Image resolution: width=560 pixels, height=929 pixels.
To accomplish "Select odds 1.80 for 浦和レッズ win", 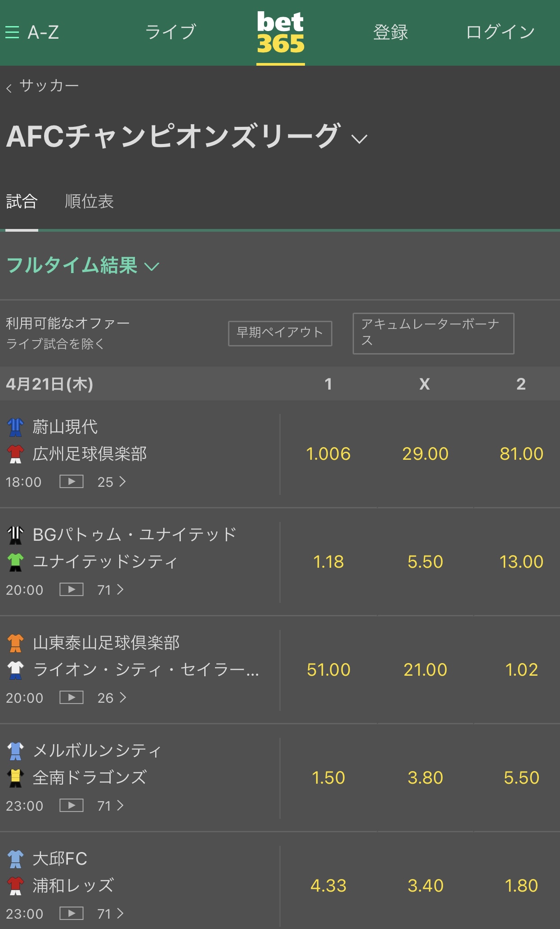I will tap(521, 886).
